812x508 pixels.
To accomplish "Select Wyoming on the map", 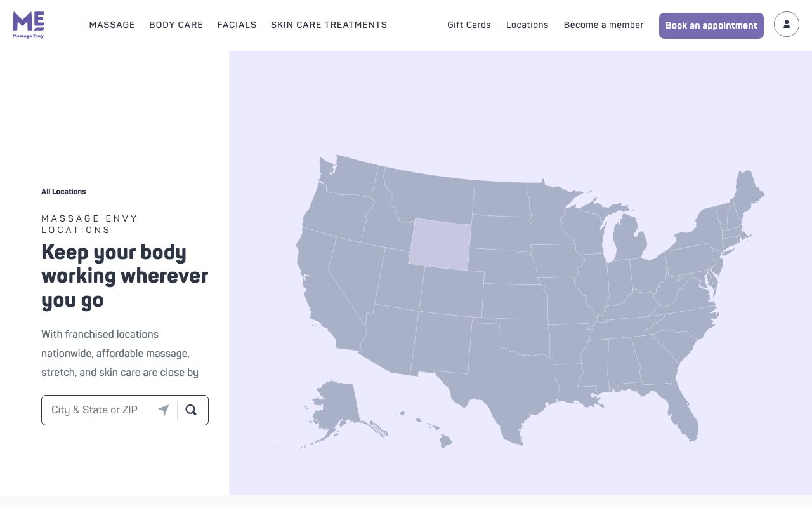I will pos(440,241).
